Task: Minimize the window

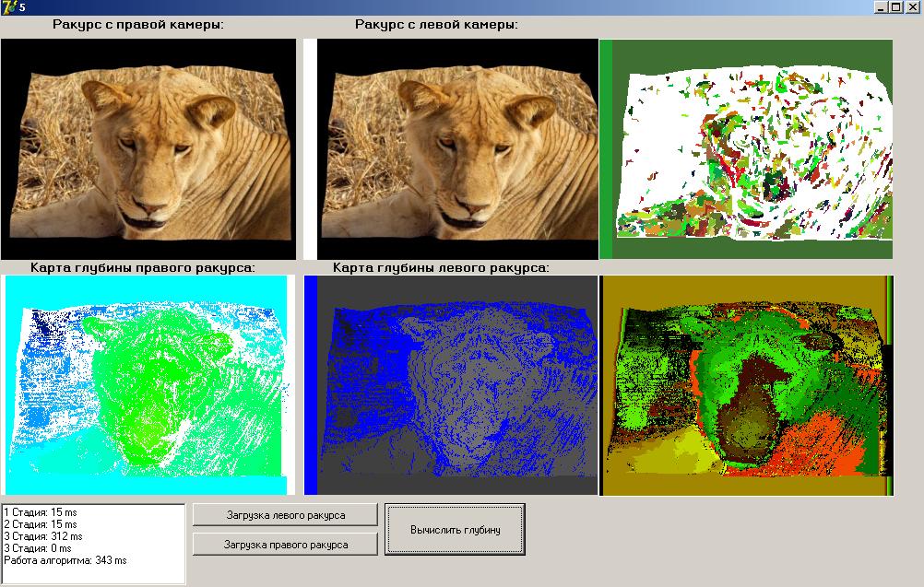Action: pos(881,7)
